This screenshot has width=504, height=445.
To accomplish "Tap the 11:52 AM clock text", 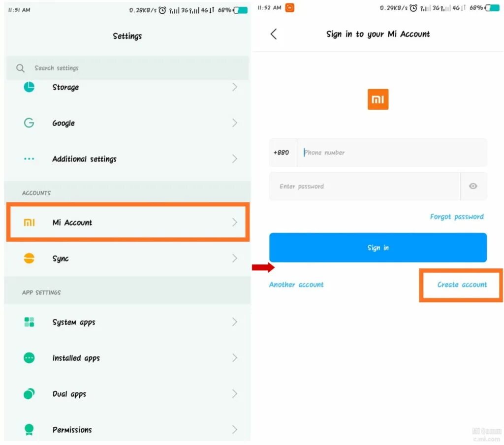I will [x=269, y=8].
